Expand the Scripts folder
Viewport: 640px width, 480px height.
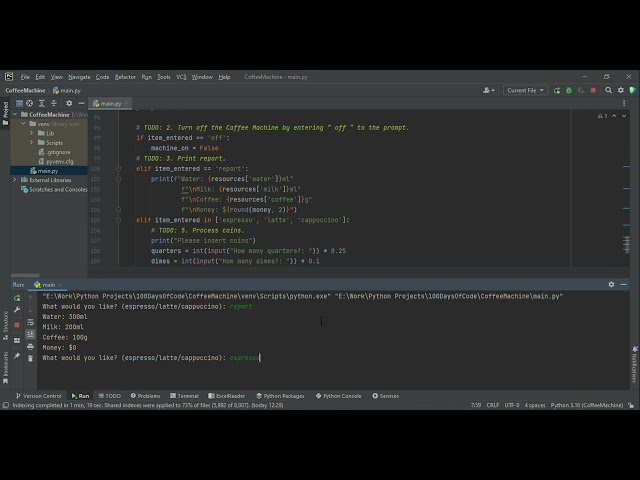pos(31,142)
